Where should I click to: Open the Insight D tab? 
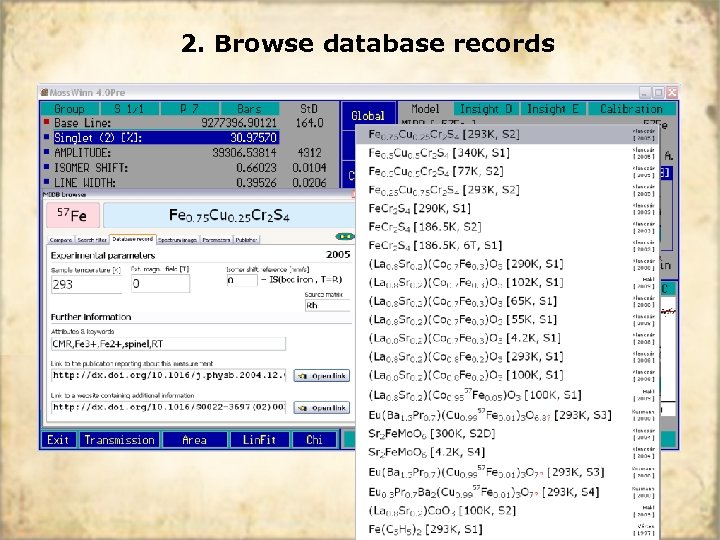coord(486,109)
